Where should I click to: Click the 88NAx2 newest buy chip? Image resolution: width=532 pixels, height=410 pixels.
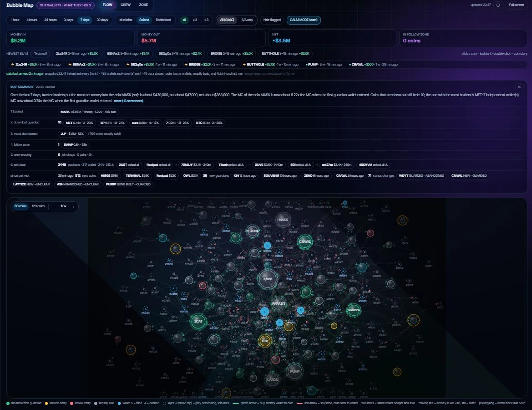coord(128,54)
